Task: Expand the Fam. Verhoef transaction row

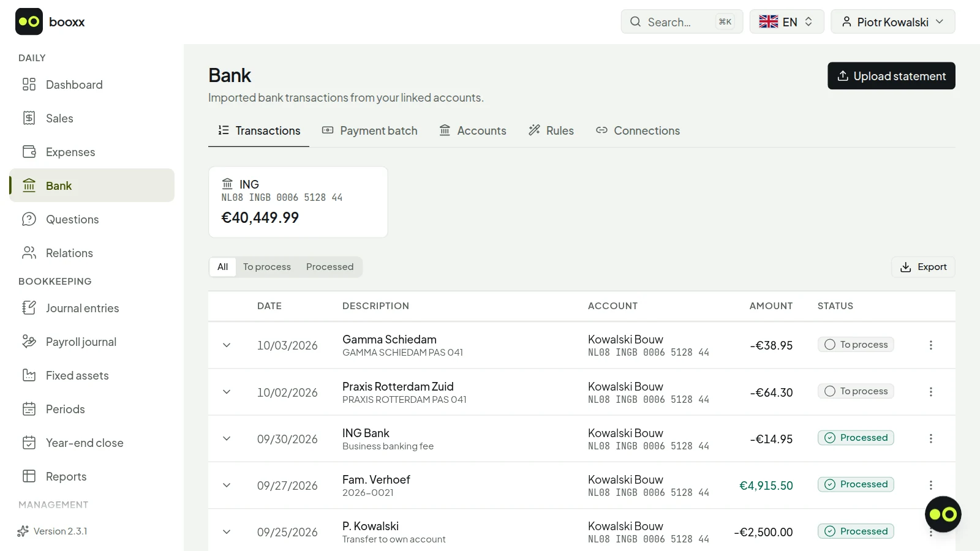Action: [x=227, y=485]
